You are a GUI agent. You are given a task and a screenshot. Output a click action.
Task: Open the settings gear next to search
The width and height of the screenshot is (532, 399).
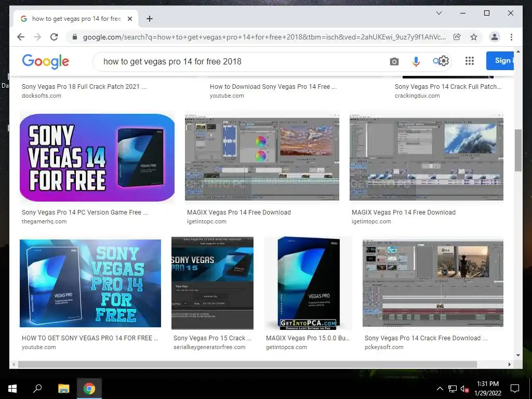point(444,61)
